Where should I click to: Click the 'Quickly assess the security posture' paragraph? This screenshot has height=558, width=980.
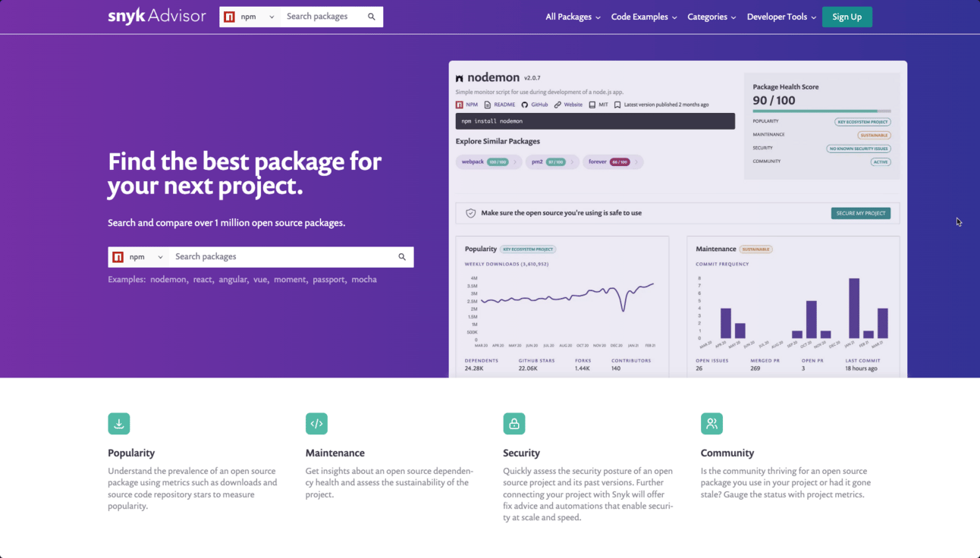click(589, 494)
